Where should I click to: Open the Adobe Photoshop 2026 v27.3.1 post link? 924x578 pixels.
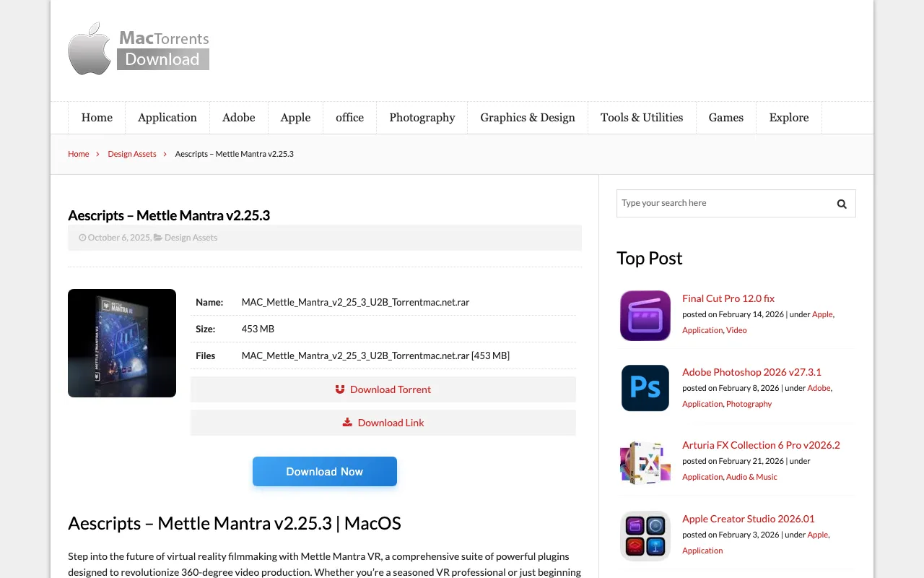pyautogui.click(x=751, y=372)
